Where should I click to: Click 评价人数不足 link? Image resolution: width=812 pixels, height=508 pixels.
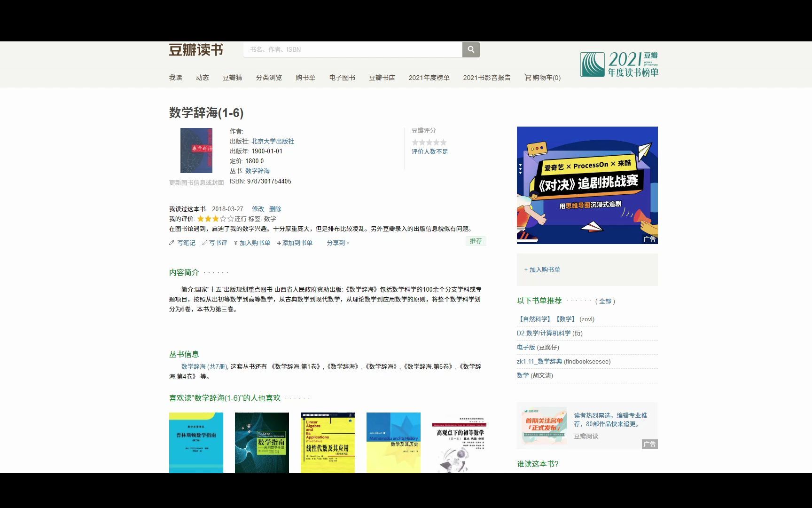click(x=430, y=151)
